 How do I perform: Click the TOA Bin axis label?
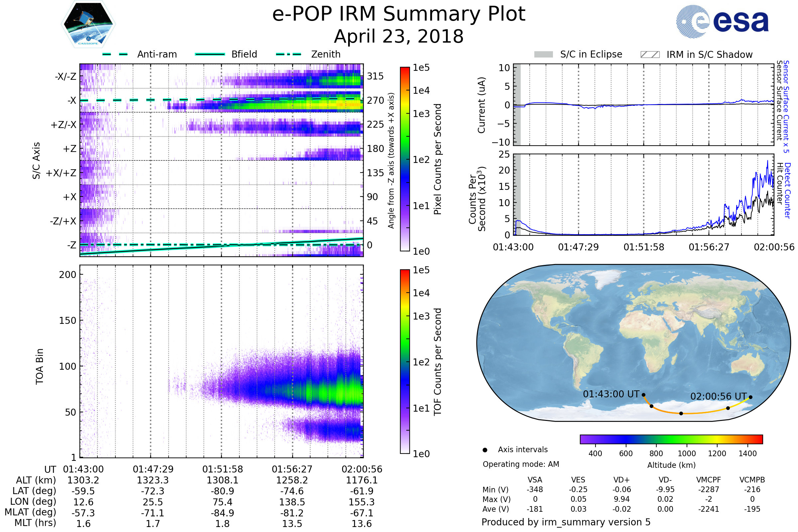[40, 366]
